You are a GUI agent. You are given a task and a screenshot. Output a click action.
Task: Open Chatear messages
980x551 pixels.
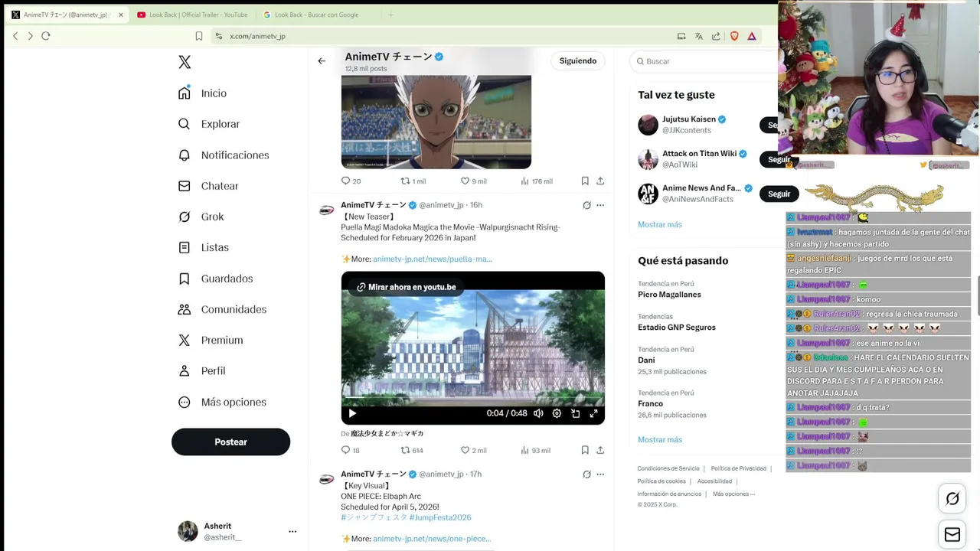(208, 186)
